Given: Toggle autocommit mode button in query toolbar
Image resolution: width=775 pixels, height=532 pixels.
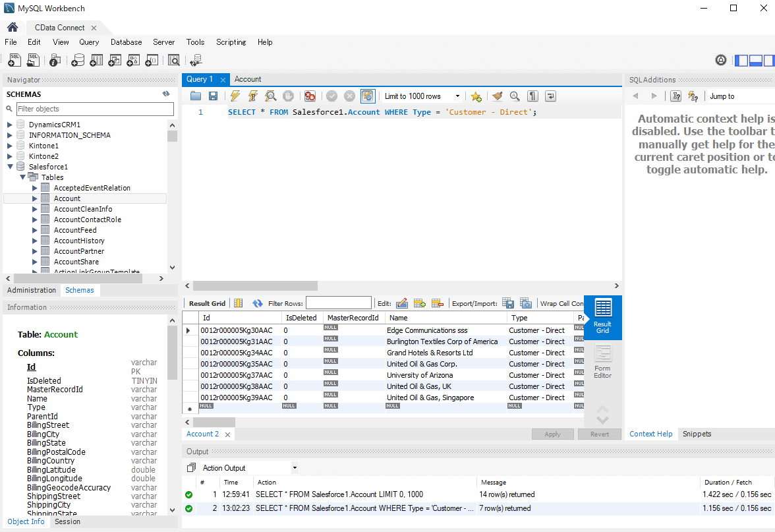Looking at the screenshot, I should [368, 96].
